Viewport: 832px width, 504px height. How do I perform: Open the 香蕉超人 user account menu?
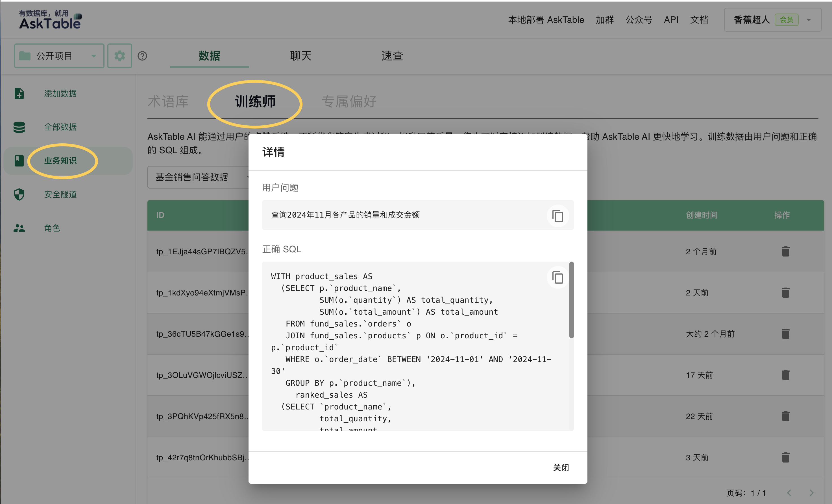773,20
